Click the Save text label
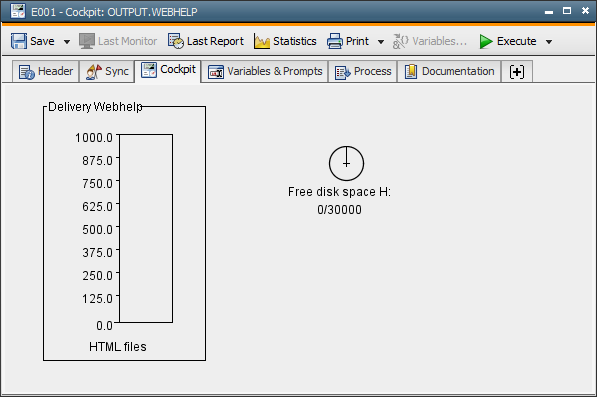The height and width of the screenshot is (397, 597). [x=42, y=41]
